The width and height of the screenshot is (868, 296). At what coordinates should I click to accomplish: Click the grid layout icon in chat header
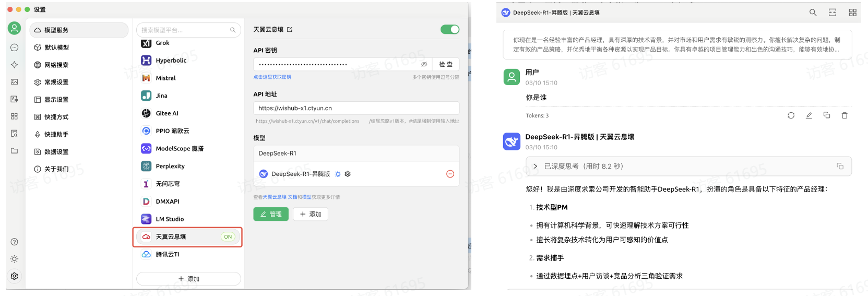click(852, 13)
